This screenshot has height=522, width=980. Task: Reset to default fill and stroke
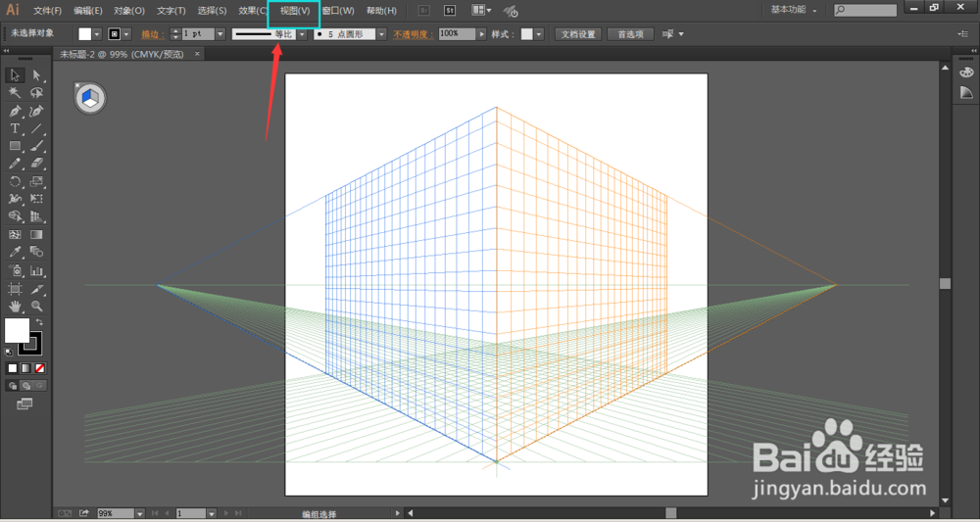[x=8, y=353]
